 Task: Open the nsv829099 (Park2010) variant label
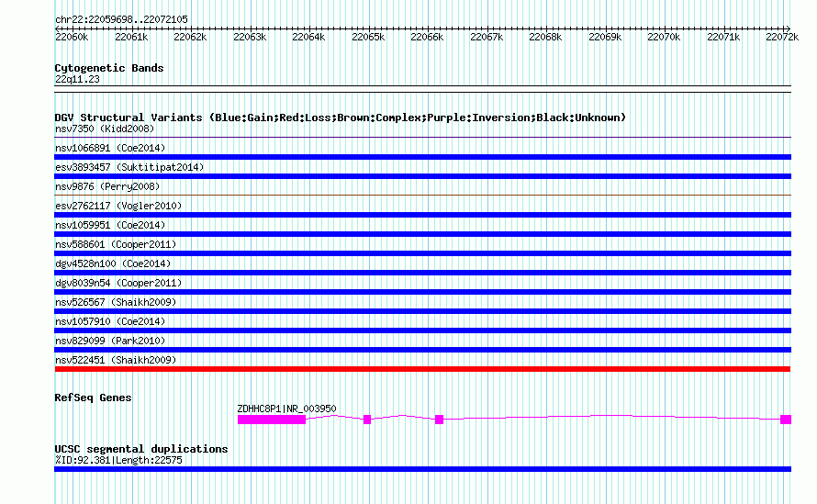(110, 341)
